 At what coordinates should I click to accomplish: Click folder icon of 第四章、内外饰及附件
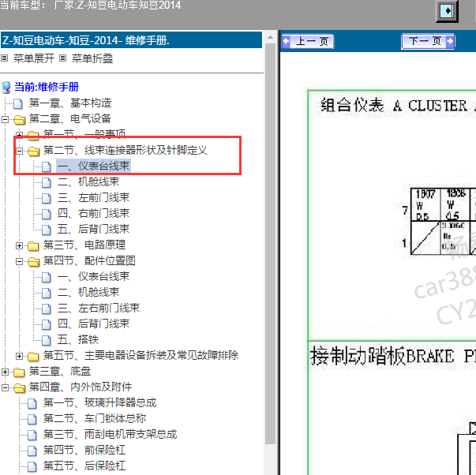pyautogui.click(x=20, y=388)
